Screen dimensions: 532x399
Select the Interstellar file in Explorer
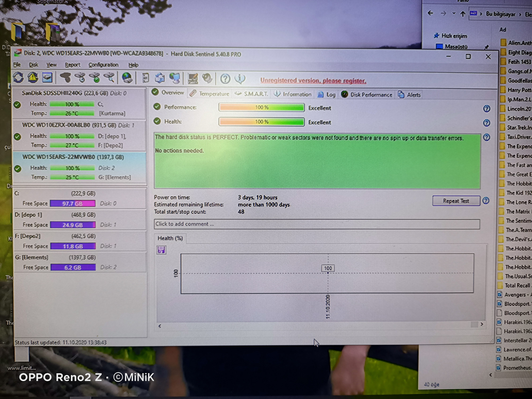click(x=514, y=340)
